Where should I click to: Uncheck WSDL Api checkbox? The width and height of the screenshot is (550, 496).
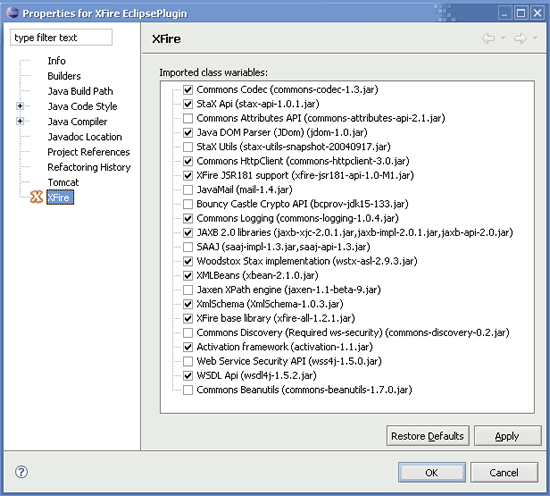click(x=188, y=376)
